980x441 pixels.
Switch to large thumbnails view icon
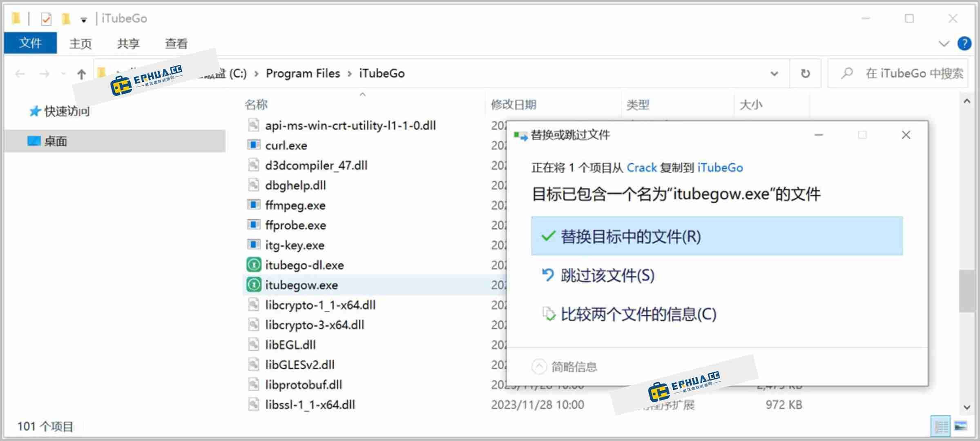[961, 427]
